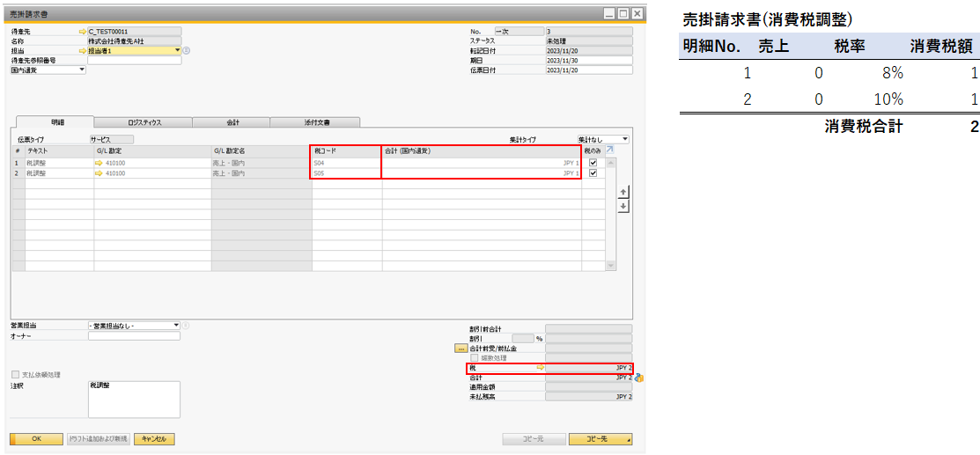
Task: Click the 税調整 text cell in row 1
Action: tap(59, 163)
